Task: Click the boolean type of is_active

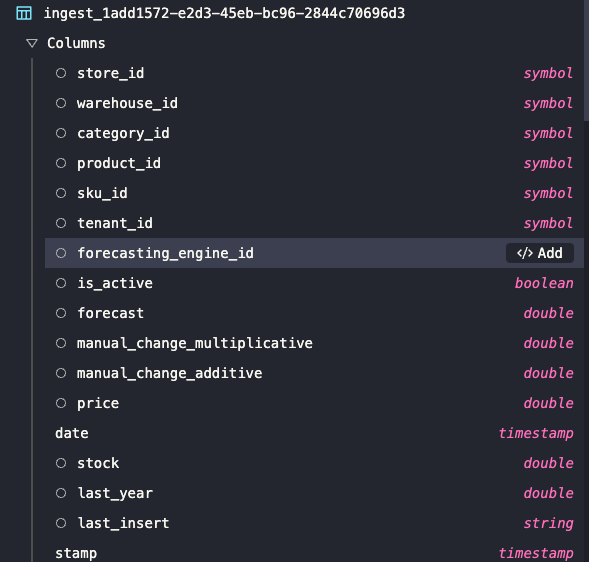Action: tap(544, 283)
